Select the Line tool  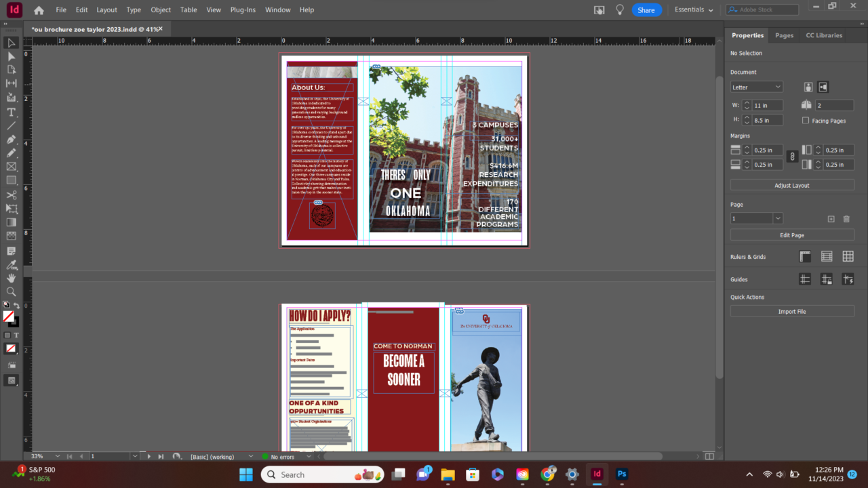pyautogui.click(x=12, y=125)
